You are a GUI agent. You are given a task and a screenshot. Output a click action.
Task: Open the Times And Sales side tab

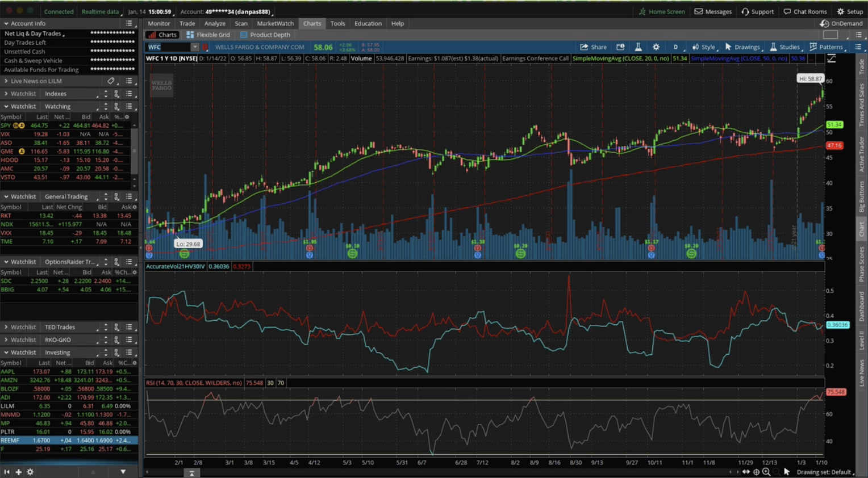(861, 105)
